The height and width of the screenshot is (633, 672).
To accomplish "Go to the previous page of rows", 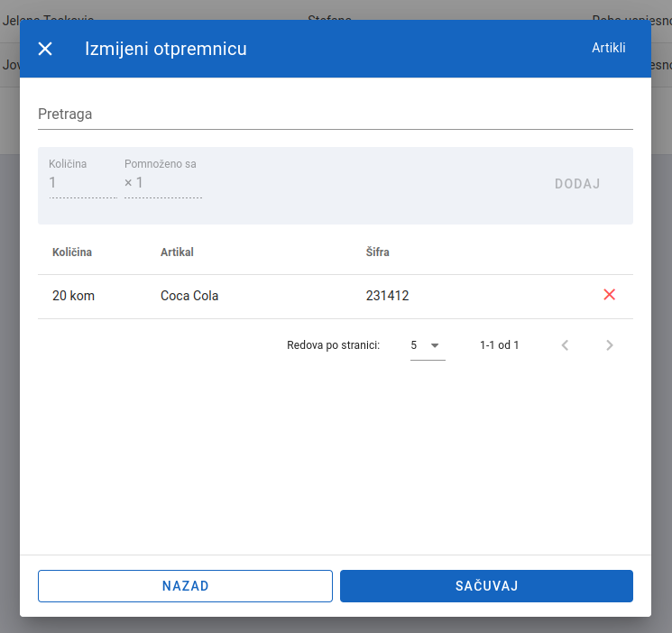I will (x=565, y=345).
